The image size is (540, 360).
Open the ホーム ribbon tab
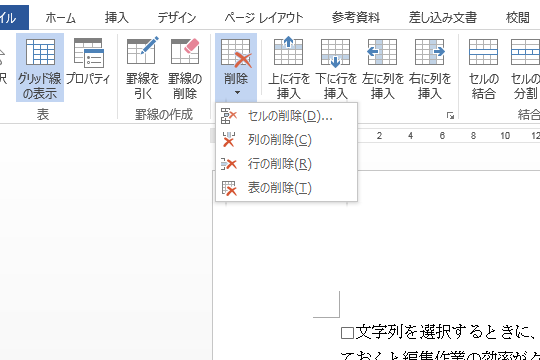click(61, 17)
